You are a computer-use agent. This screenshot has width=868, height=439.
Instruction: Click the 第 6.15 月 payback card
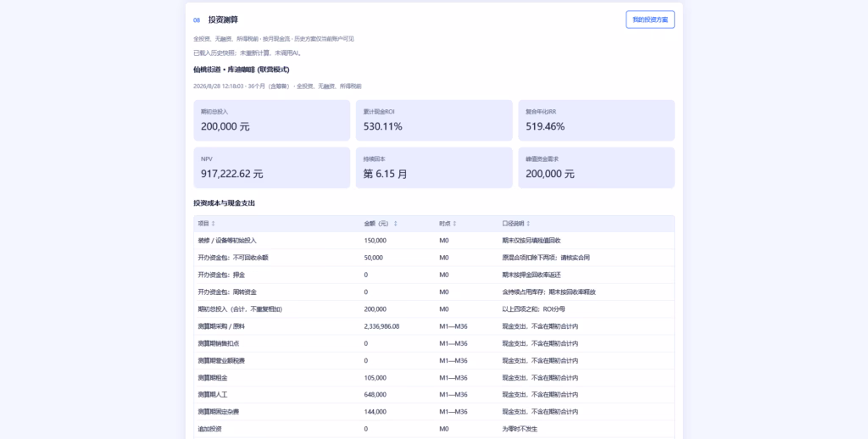coord(434,168)
